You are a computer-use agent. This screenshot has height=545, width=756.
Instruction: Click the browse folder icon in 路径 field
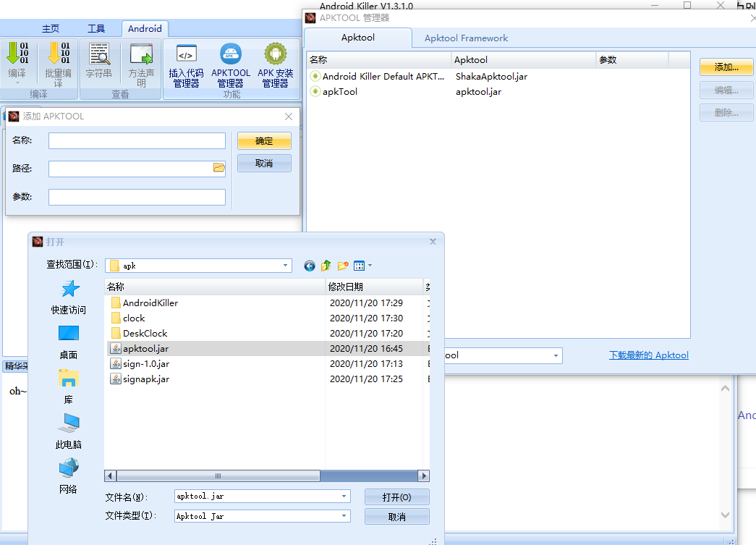pyautogui.click(x=219, y=168)
